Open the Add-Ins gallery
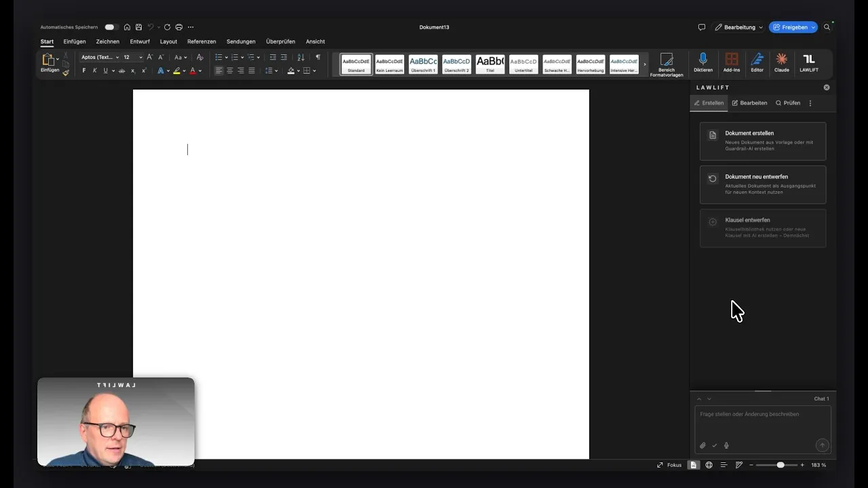This screenshot has height=488, width=868. [732, 62]
